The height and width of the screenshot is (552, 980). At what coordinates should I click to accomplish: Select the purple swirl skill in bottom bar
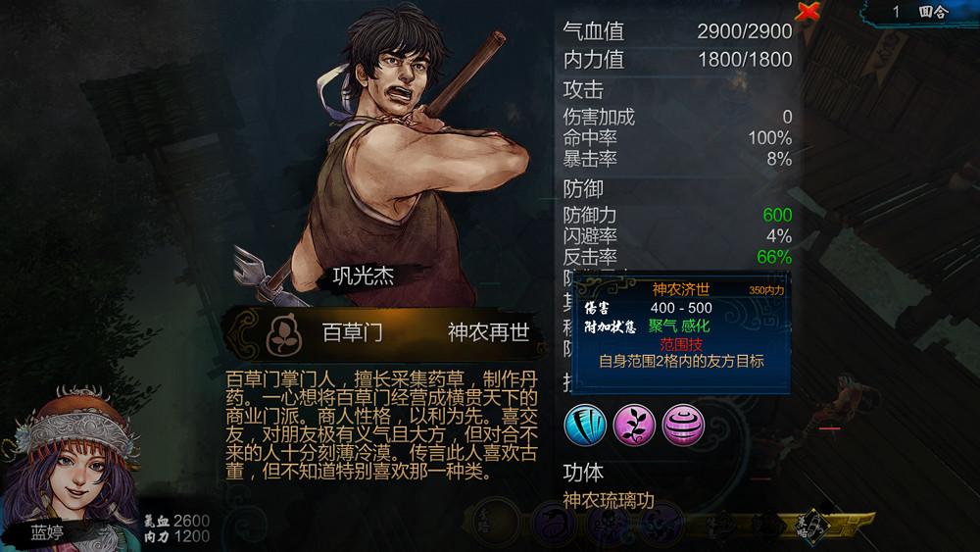pyautogui.click(x=661, y=524)
